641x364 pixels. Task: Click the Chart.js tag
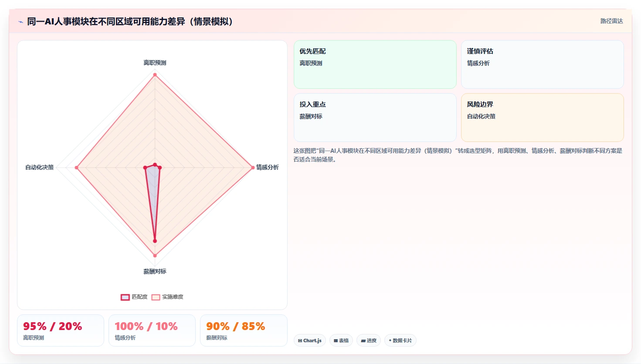pyautogui.click(x=310, y=340)
